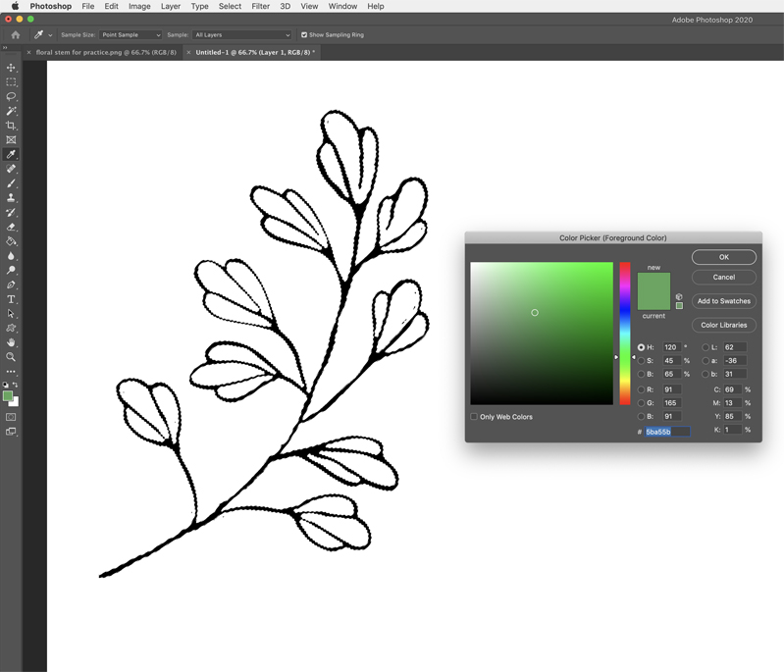Expand the Sample All Layers dropdown

click(241, 34)
